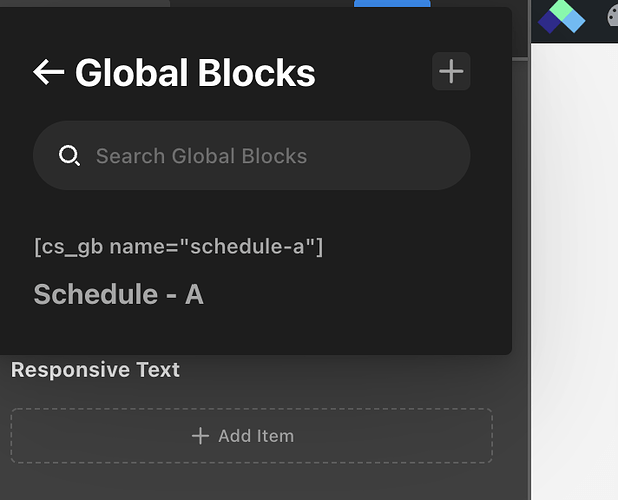Click the blue button at the top edge
This screenshot has height=500, width=618.
392,4
